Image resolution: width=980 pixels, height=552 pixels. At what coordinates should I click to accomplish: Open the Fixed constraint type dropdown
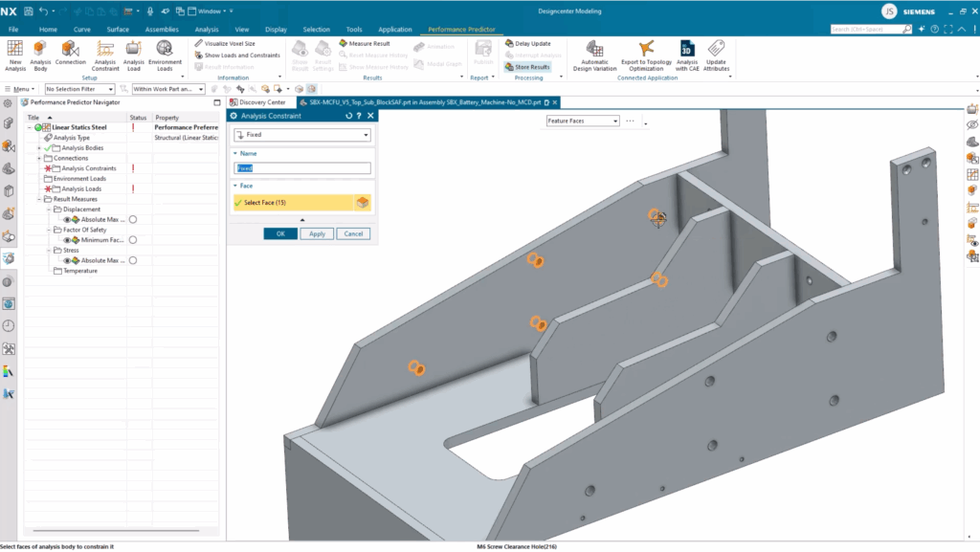pos(302,135)
